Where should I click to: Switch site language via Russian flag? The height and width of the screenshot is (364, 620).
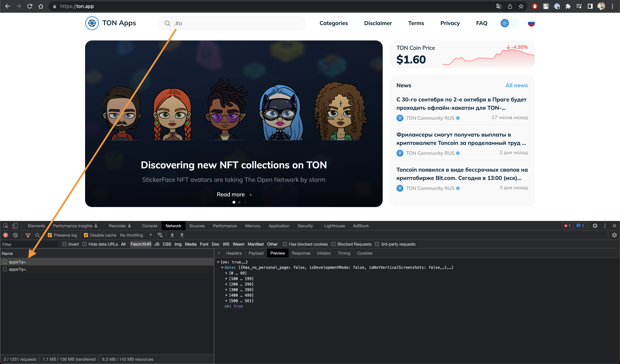[531, 23]
